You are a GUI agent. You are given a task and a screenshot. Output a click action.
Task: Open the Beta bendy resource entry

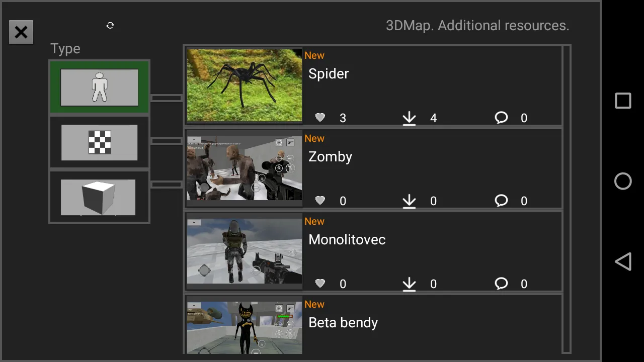pos(374,325)
